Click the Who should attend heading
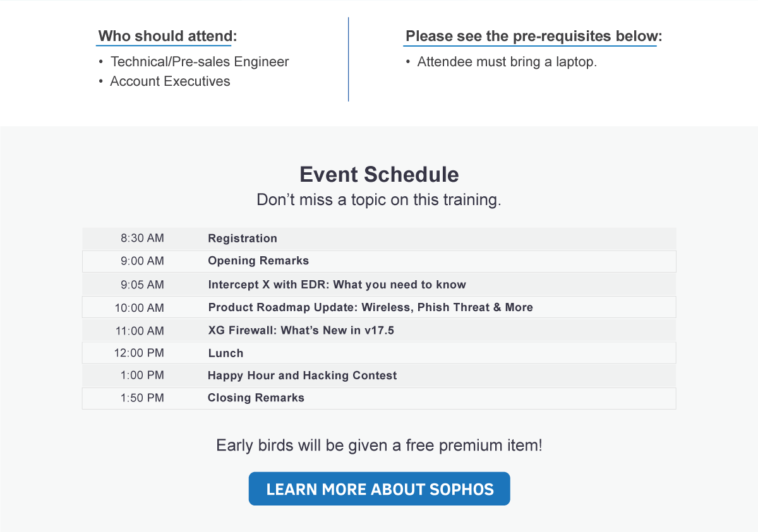Screen dimensions: 758x532 click(167, 36)
